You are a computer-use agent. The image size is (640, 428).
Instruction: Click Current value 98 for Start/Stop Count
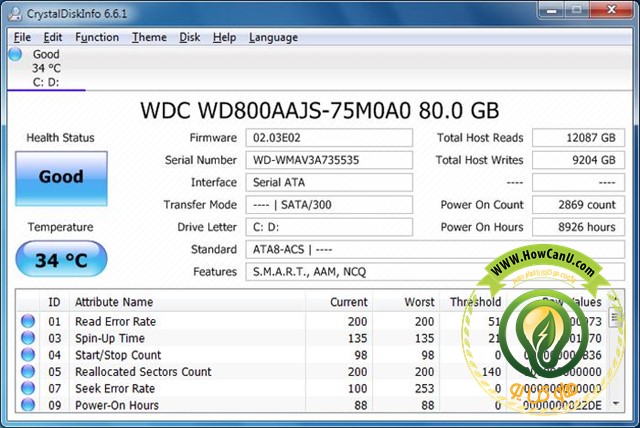point(361,355)
